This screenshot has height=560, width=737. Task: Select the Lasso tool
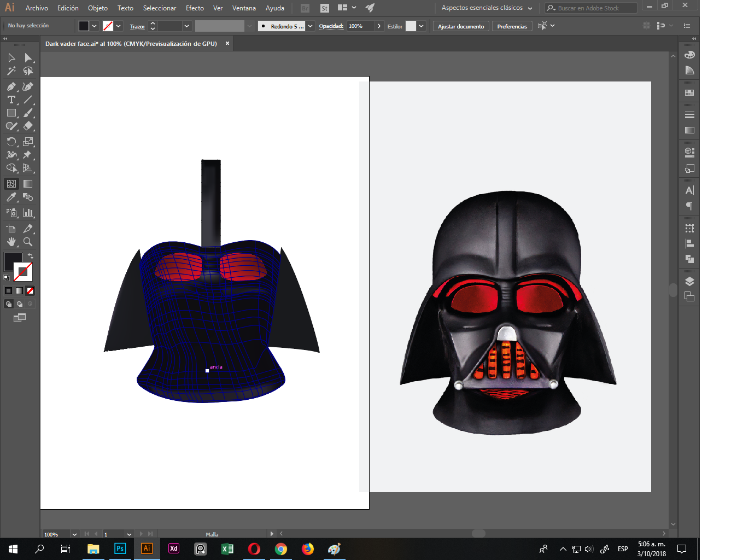[x=28, y=71]
